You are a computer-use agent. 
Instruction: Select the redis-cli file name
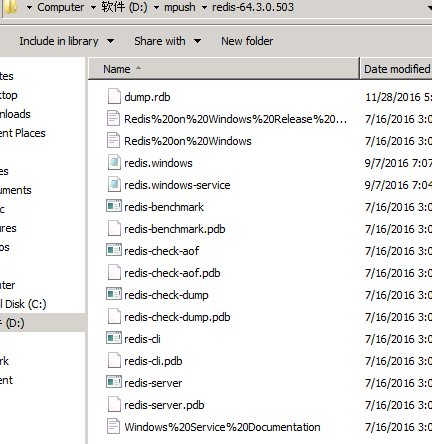tap(142, 339)
